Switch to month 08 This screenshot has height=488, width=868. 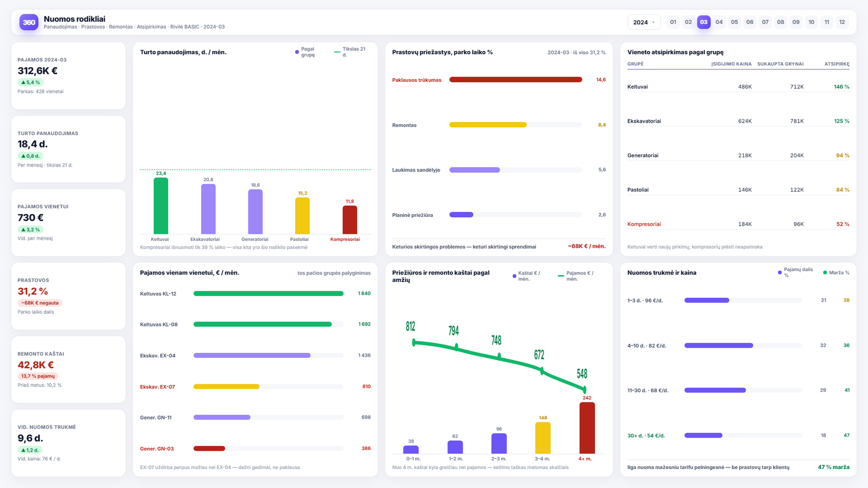[781, 22]
